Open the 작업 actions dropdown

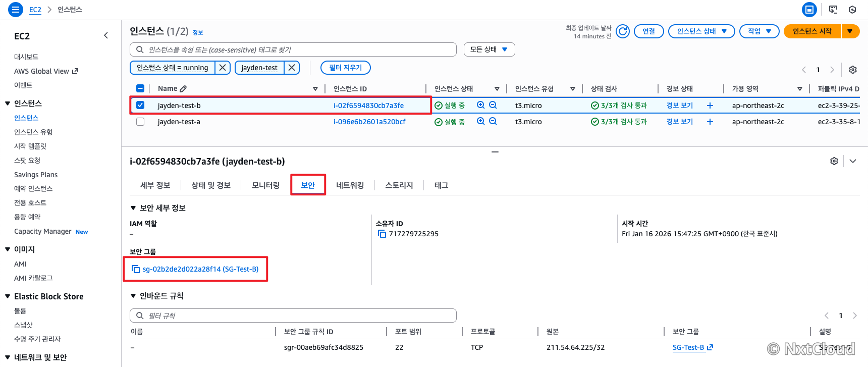(759, 31)
